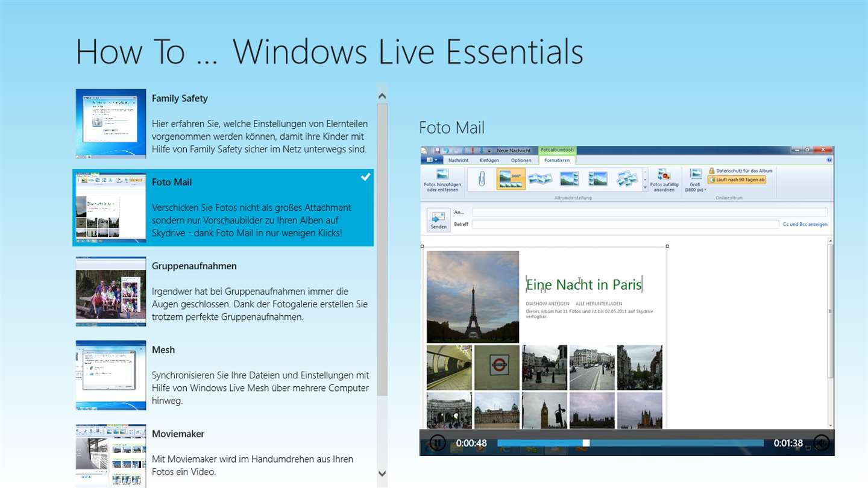The image size is (868, 488).
Task: Pick the tilted photo strip album layout
Action: (x=540, y=179)
